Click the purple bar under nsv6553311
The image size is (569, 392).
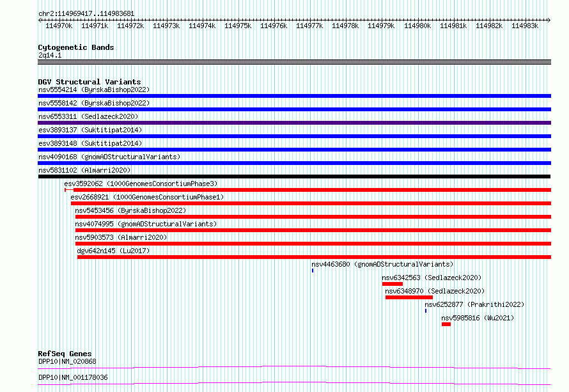(294, 123)
